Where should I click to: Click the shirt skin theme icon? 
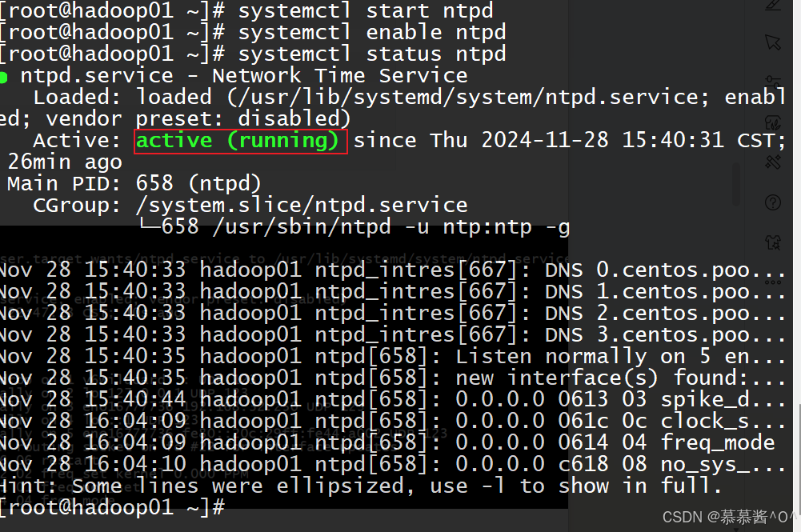(x=772, y=240)
